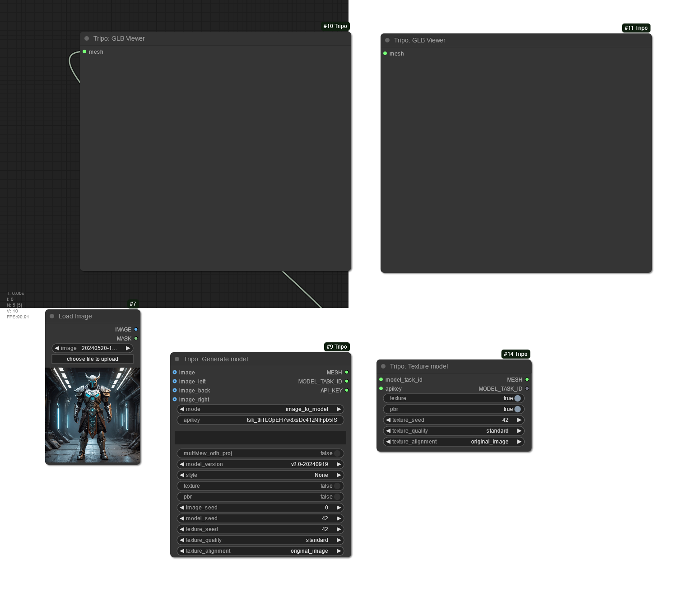Increase texture_seed in Texture model node
The height and width of the screenshot is (616, 697).
[x=519, y=420]
